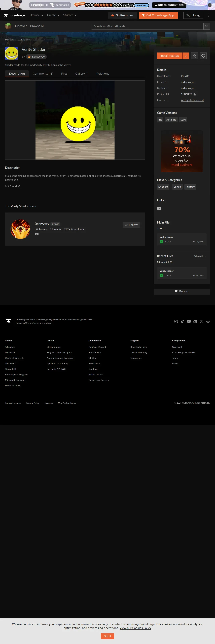Click the footer CurseForge anvil logo
Screen dimensions: 215x644
pyautogui.click(x=8, y=321)
